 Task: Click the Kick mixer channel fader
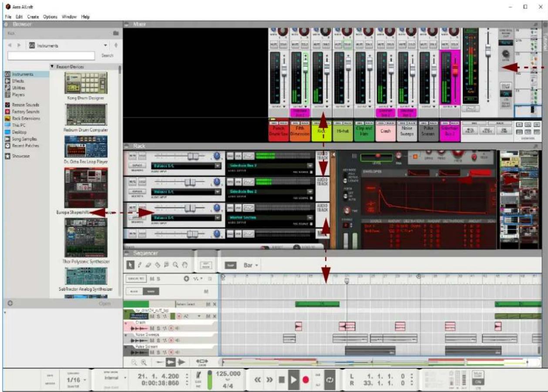326,69
